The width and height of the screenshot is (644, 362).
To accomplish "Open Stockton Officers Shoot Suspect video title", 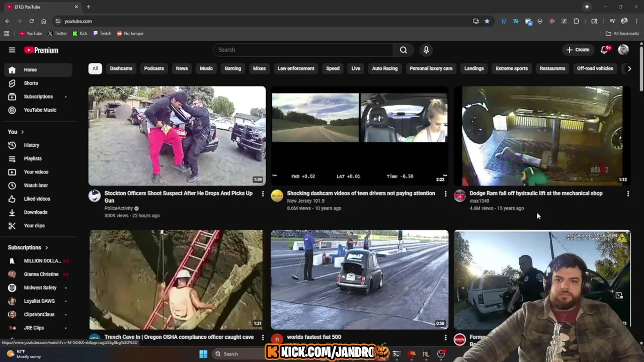I will pyautogui.click(x=178, y=197).
